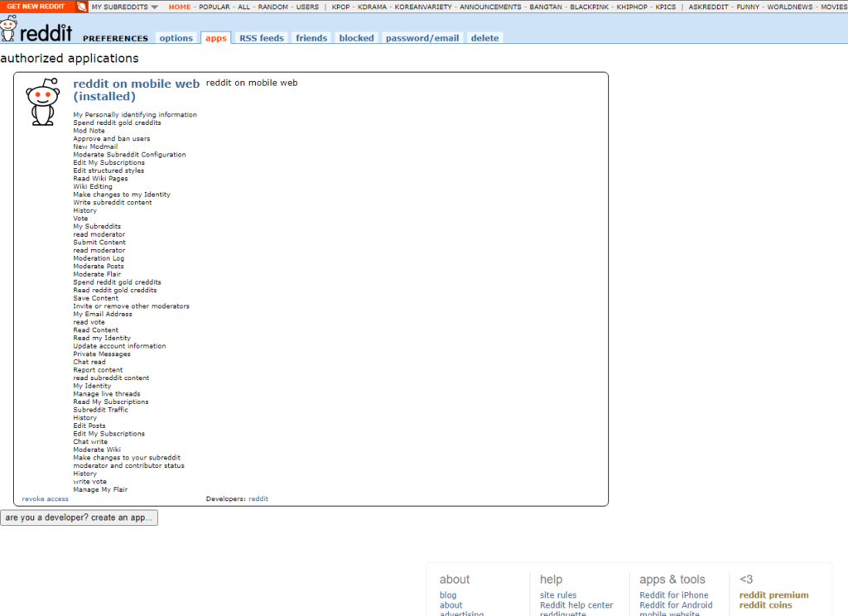
Task: Click the "Approve and ban users" permission
Action: point(112,138)
